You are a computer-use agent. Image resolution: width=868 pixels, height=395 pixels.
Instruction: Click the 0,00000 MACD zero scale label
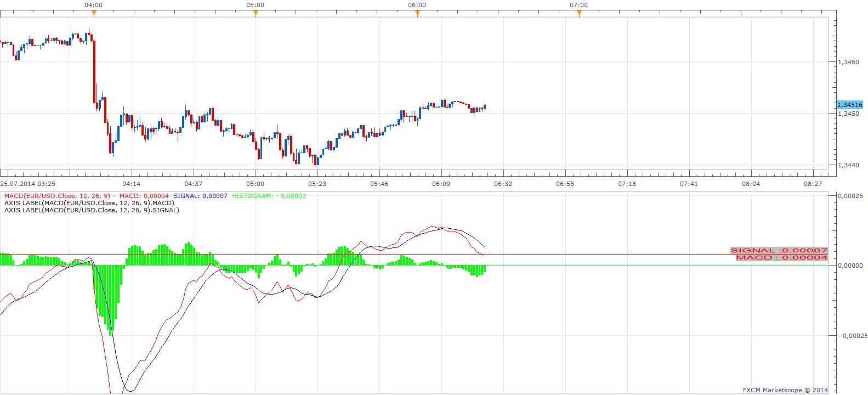coord(850,266)
